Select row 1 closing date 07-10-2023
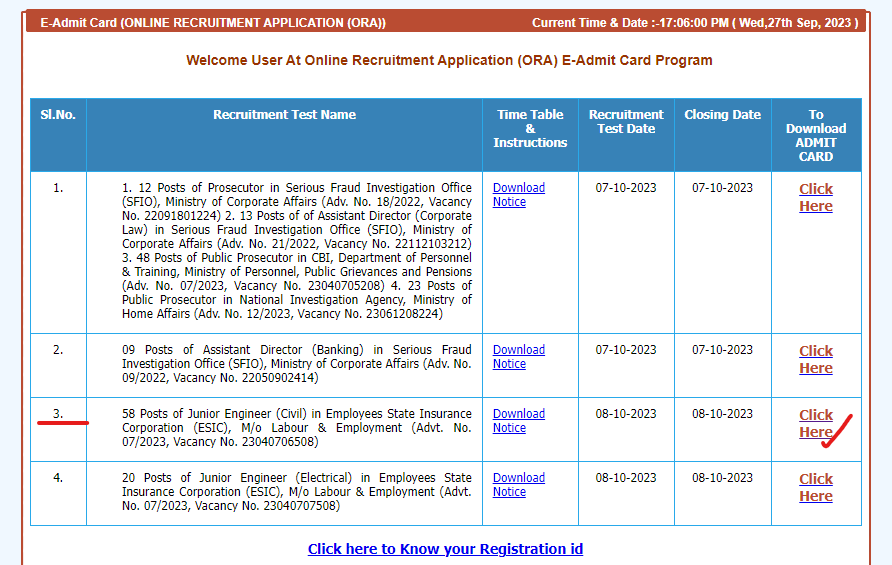892x565 pixels. [x=722, y=188]
